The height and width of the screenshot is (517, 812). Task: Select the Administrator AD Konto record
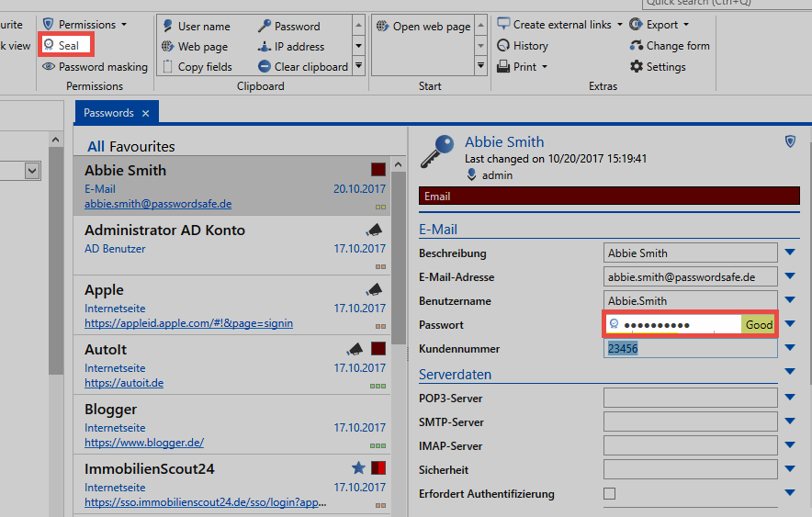point(232,245)
